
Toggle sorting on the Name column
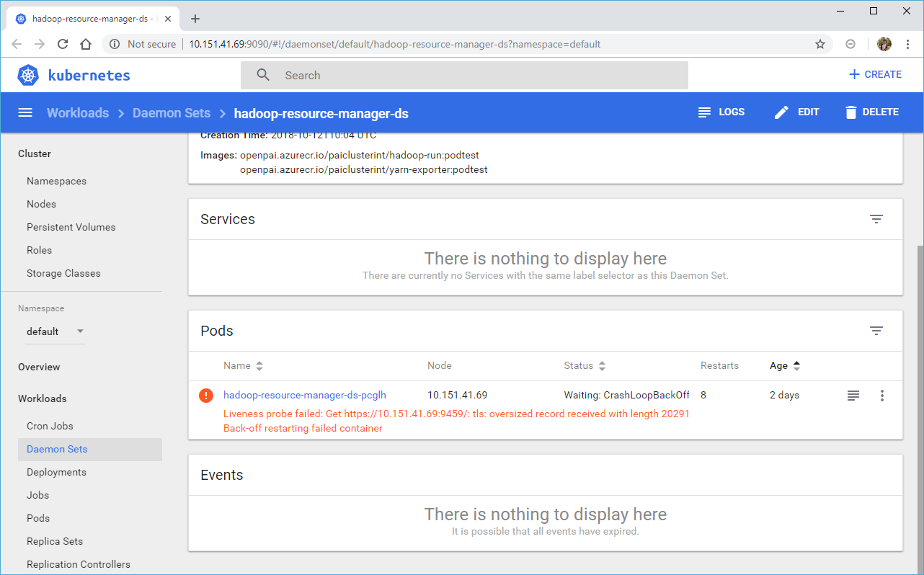point(259,365)
